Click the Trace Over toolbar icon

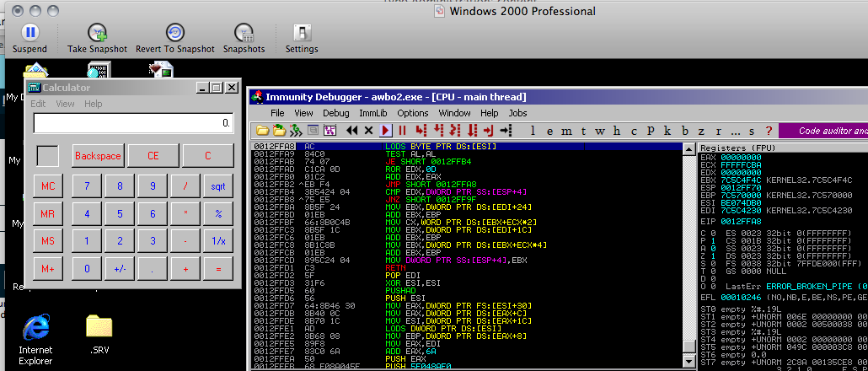pos(472,131)
